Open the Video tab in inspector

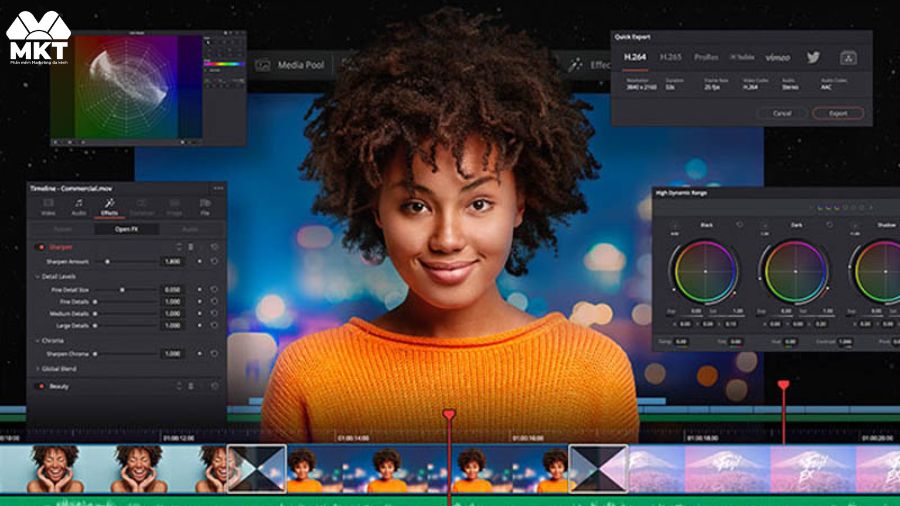click(48, 207)
